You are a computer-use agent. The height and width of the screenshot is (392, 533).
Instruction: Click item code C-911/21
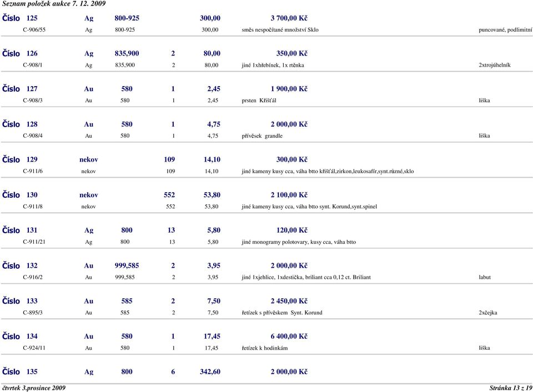coord(34,242)
